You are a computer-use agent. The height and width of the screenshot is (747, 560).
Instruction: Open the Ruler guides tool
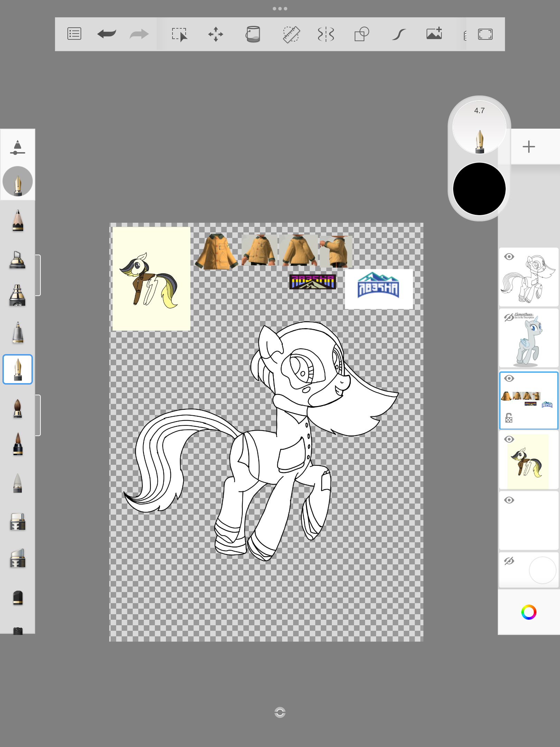[291, 34]
